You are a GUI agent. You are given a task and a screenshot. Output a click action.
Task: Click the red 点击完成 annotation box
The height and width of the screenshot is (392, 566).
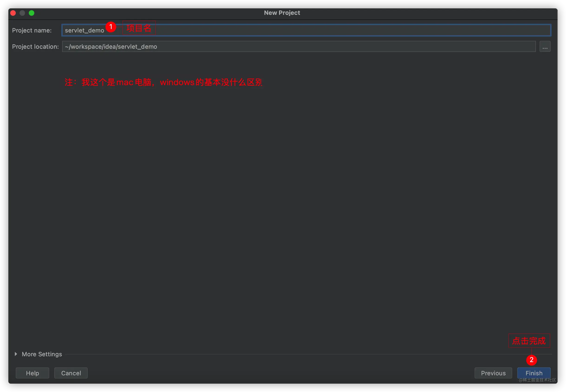coord(529,341)
